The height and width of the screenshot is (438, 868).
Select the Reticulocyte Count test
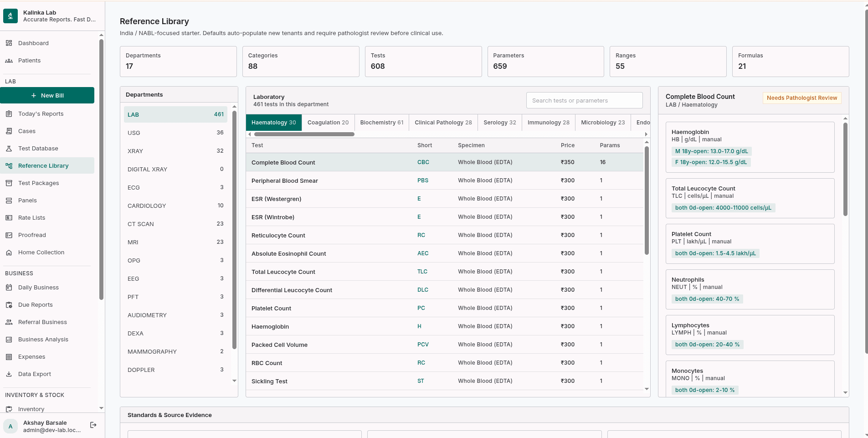point(445,235)
